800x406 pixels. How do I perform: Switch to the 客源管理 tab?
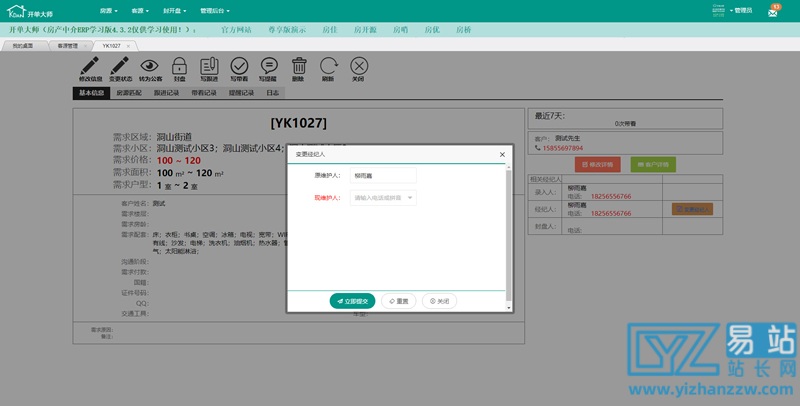pyautogui.click(x=68, y=46)
